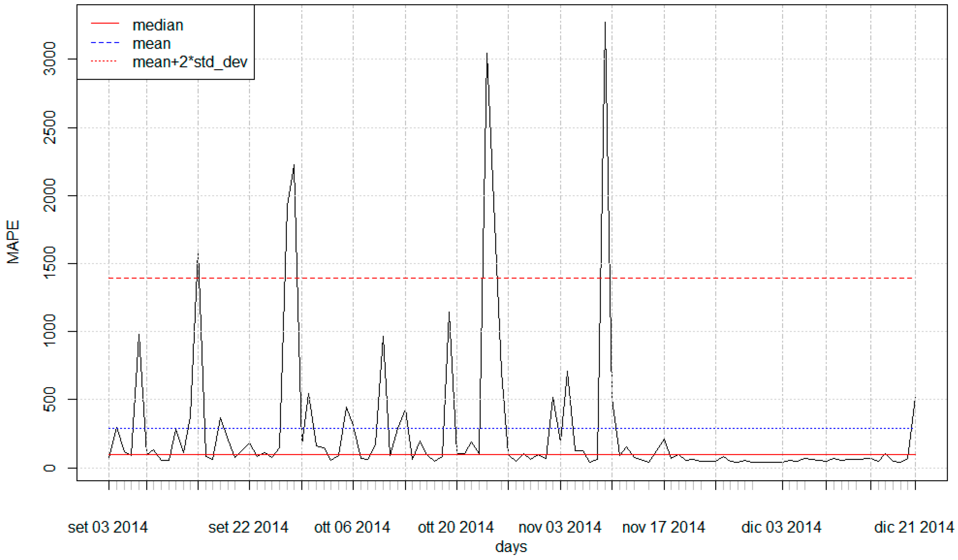
Task: Click the 1500 y-axis tick label
Action: (50, 263)
